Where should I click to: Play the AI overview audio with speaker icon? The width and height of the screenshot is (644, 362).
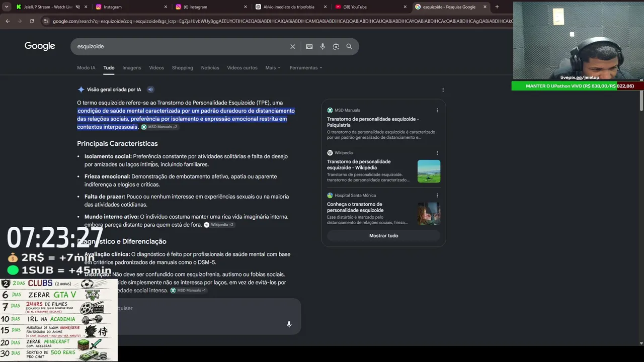pyautogui.click(x=150, y=89)
